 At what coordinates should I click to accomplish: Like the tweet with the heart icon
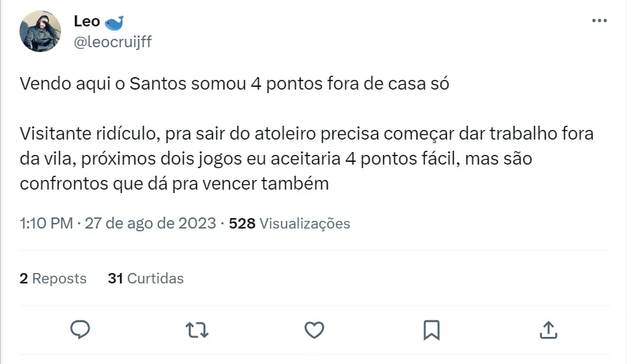[x=314, y=329]
